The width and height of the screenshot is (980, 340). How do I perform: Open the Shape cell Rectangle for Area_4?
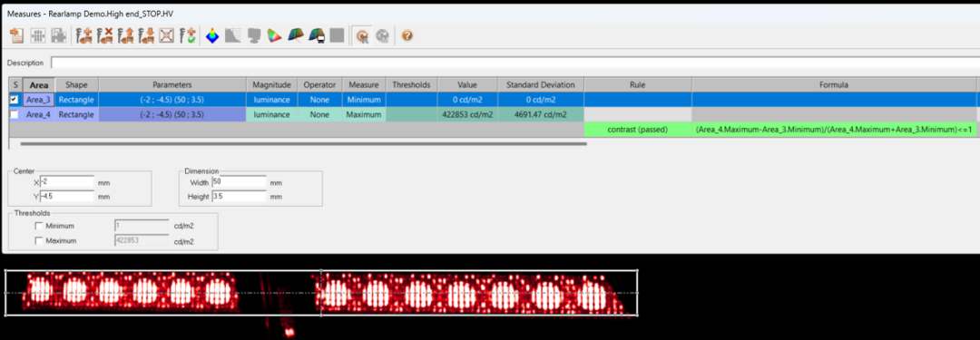[x=76, y=114]
